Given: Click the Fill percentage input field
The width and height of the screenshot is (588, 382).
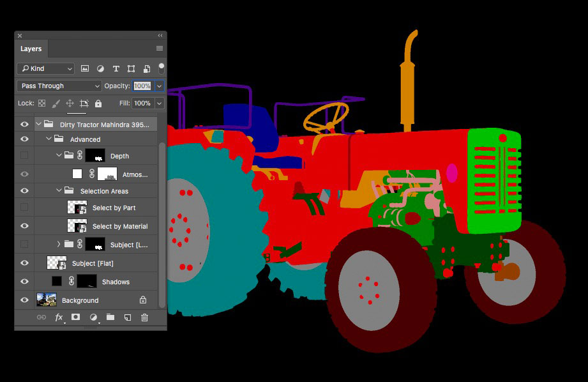Looking at the screenshot, I should pyautogui.click(x=142, y=103).
